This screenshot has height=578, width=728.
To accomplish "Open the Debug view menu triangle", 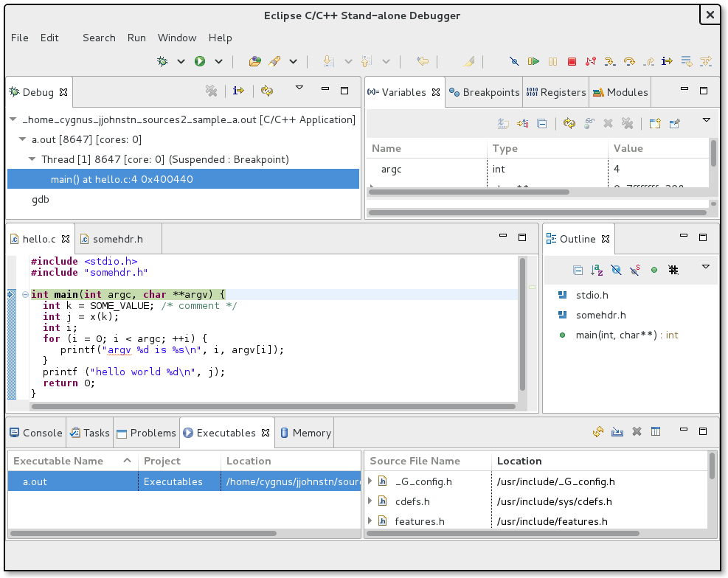I will click(x=299, y=88).
